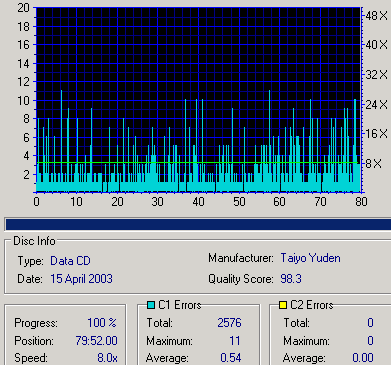Click the C1 Errors Average value 0.54
The width and height of the screenshot is (391, 365).
pyautogui.click(x=231, y=358)
